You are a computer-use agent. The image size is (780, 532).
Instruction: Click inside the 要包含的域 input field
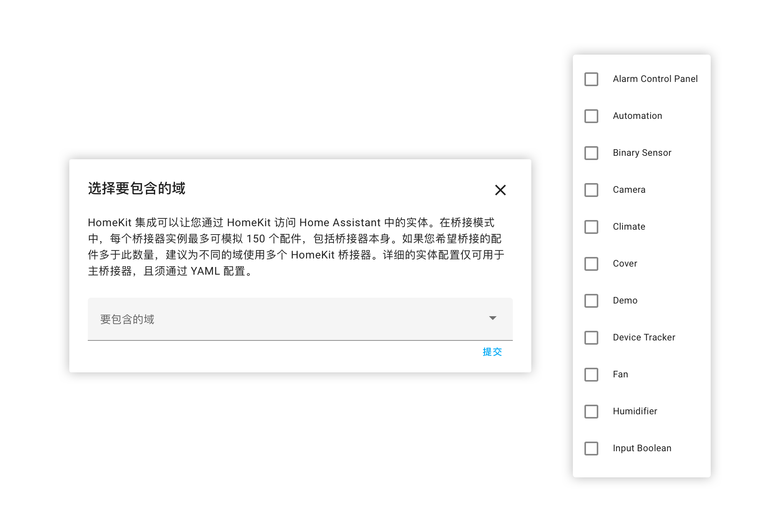coord(299,319)
